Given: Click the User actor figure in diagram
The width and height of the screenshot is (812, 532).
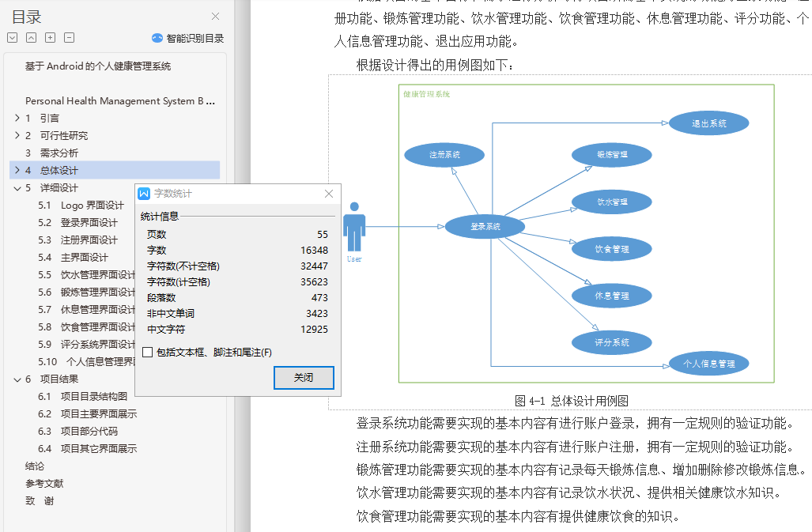Looking at the screenshot, I should coord(354,228).
